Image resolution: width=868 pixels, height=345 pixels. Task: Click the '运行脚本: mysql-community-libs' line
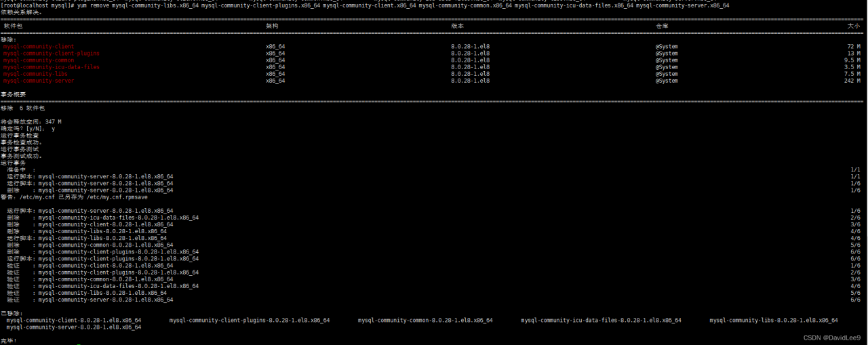pyautogui.click(x=87, y=238)
